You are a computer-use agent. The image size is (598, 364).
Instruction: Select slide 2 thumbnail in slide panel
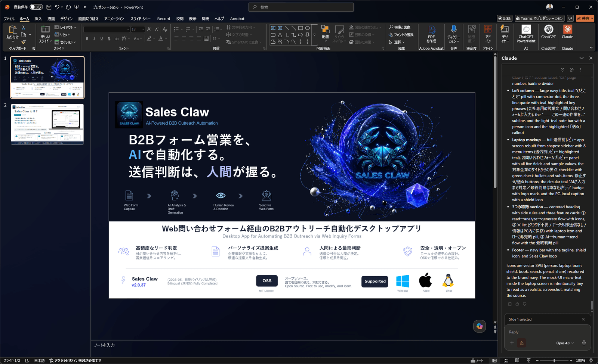(x=47, y=124)
